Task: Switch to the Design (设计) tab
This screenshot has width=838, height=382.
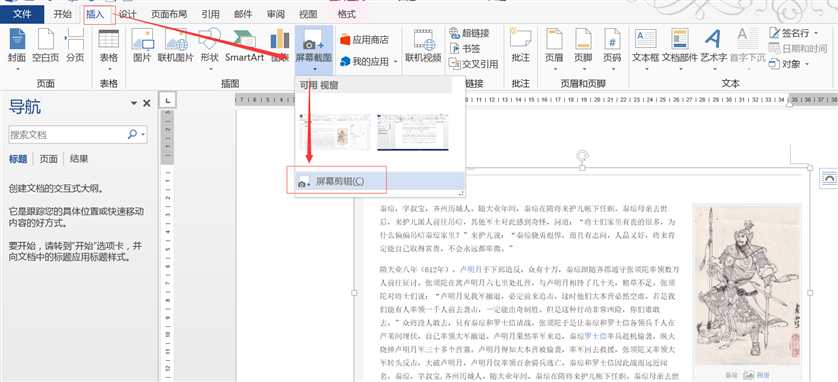Action: [127, 14]
